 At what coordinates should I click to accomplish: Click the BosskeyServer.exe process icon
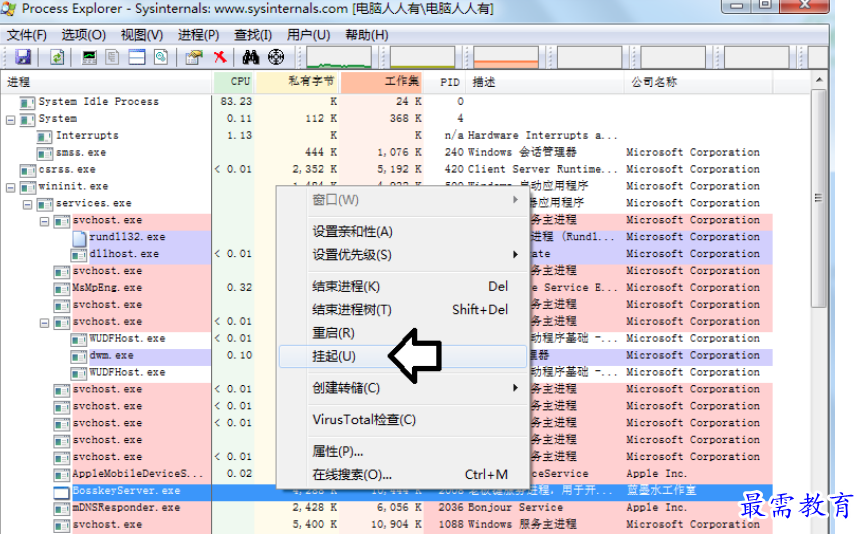click(61, 491)
